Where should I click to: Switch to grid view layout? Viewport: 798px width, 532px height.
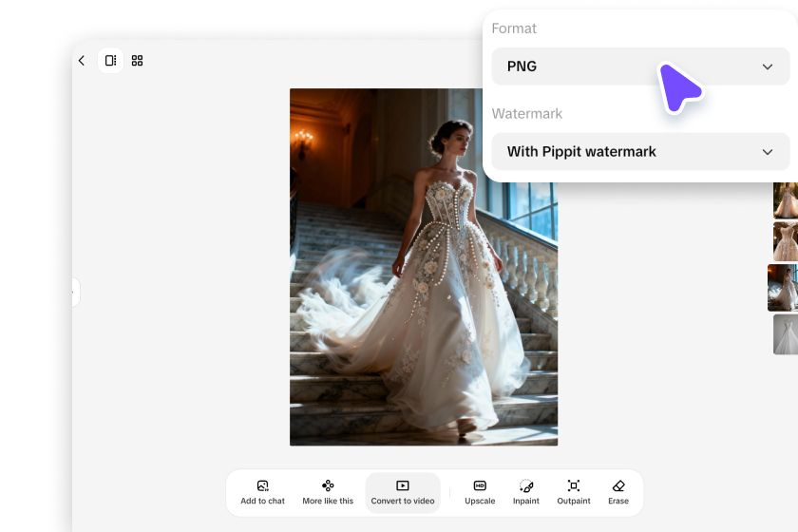pyautogui.click(x=137, y=61)
